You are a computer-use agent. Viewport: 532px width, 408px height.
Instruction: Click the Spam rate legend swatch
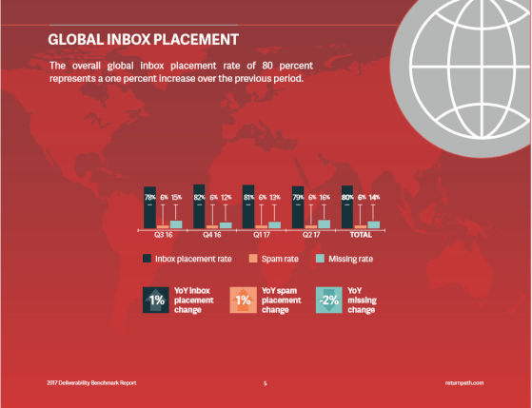[x=253, y=259]
